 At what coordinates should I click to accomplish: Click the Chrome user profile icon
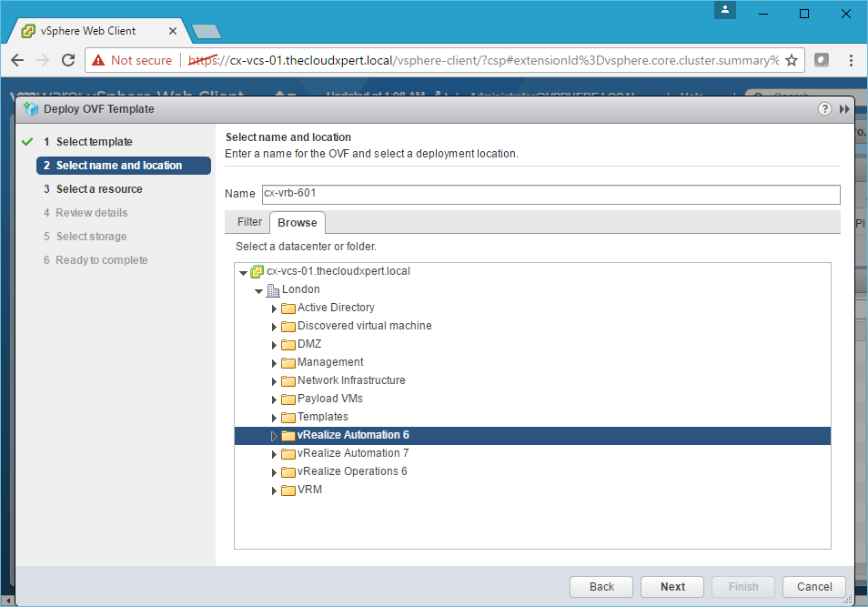tap(724, 11)
